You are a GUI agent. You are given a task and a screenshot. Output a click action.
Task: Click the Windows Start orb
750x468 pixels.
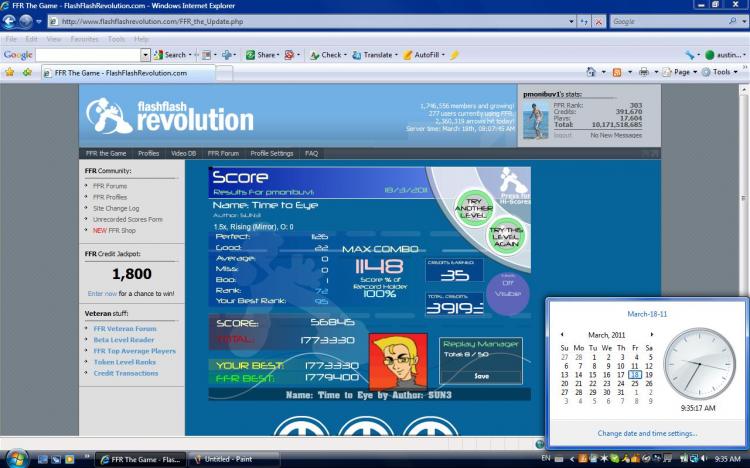pos(17,458)
